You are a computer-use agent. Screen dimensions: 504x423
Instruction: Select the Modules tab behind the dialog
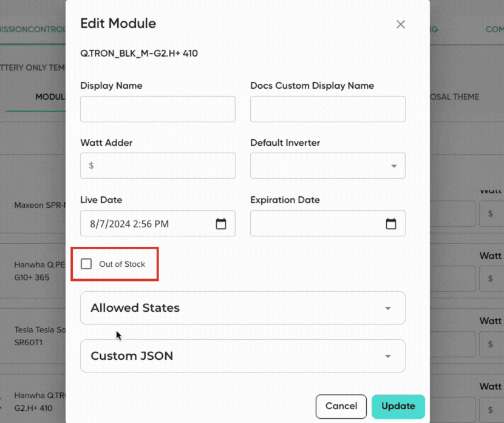(49, 97)
